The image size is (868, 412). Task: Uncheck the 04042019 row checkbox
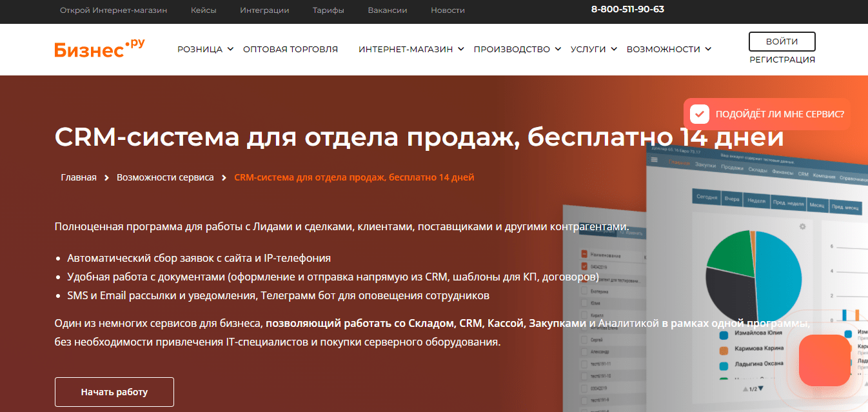pos(584,266)
